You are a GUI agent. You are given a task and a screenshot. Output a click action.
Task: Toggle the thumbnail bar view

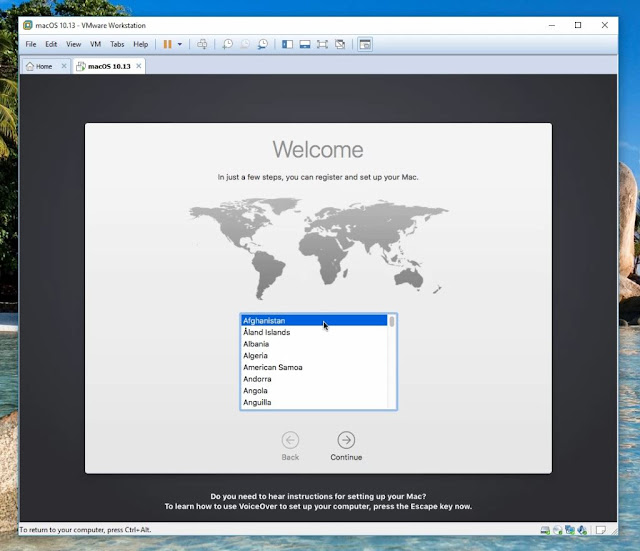coord(305,44)
